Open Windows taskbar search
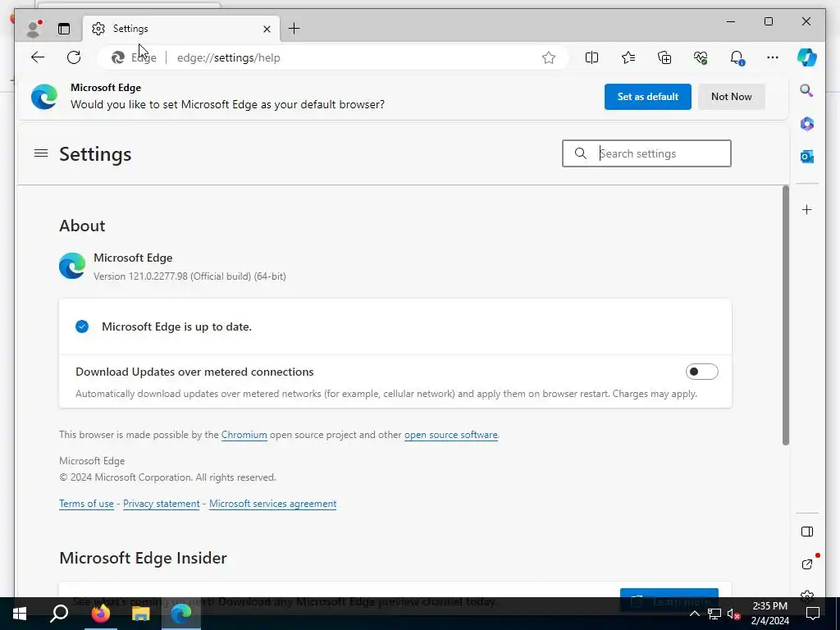Image resolution: width=840 pixels, height=630 pixels. click(59, 614)
